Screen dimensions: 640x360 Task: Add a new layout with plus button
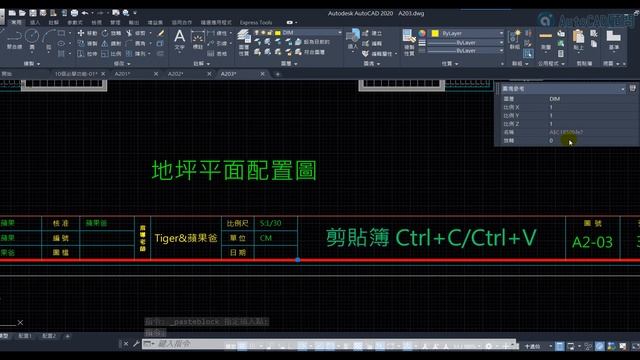click(68, 336)
